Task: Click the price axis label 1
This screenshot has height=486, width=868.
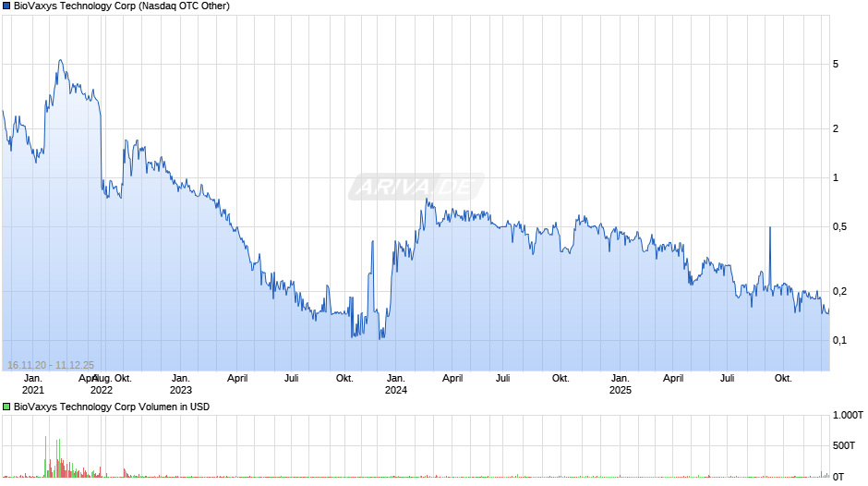Action: (836, 178)
